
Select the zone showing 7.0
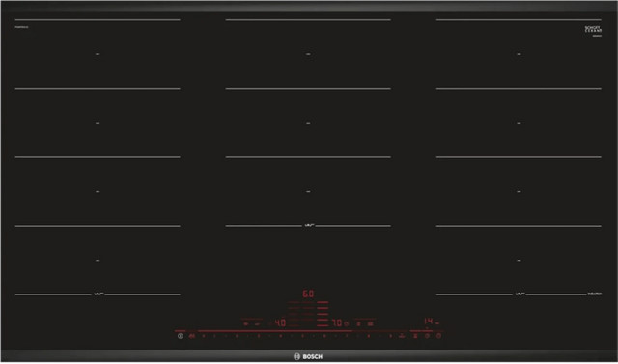pyautogui.click(x=337, y=323)
